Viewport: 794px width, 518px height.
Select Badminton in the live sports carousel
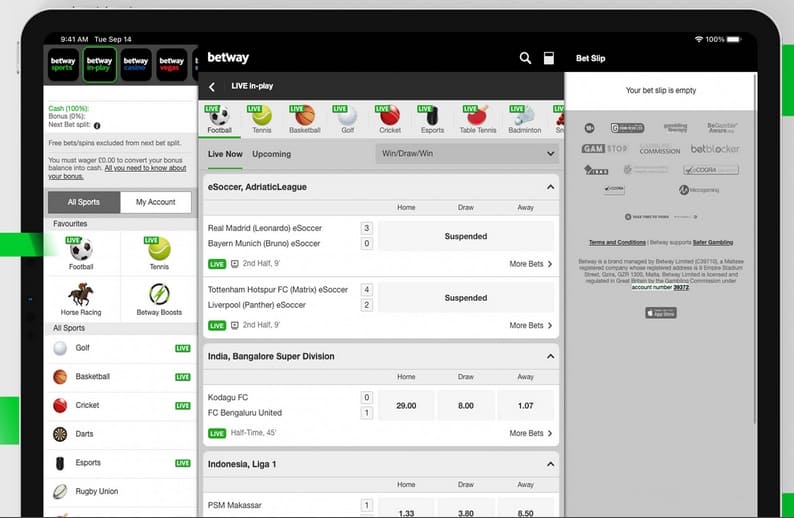(x=525, y=119)
